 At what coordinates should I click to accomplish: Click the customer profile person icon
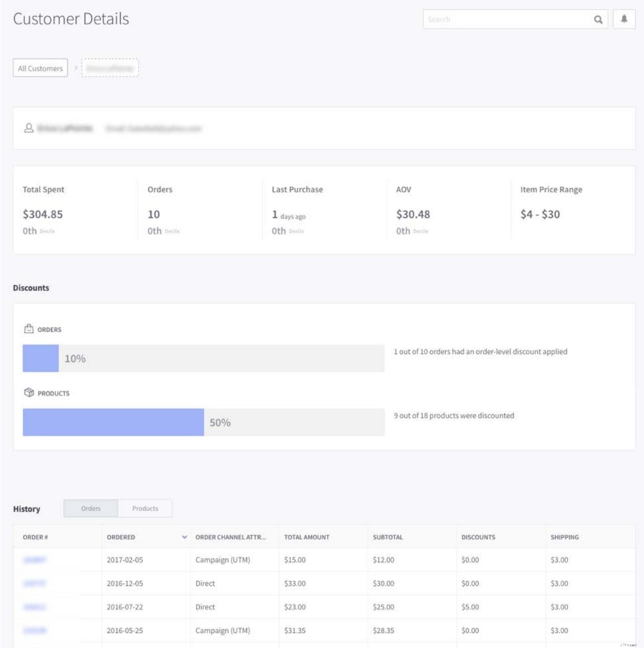[28, 127]
